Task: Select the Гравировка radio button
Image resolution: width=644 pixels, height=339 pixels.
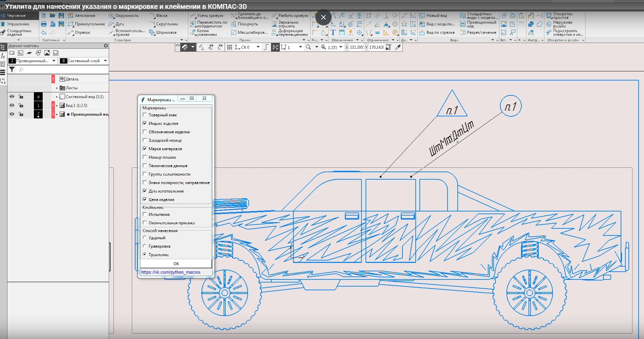Action: (145, 246)
